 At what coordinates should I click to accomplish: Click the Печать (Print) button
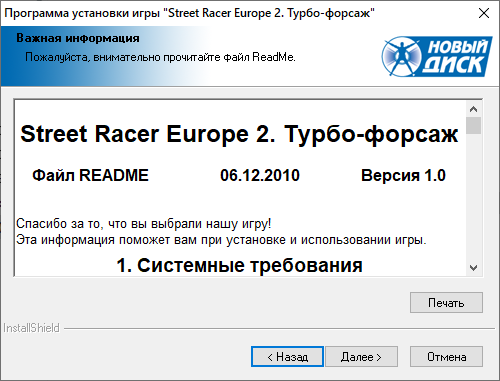click(446, 303)
